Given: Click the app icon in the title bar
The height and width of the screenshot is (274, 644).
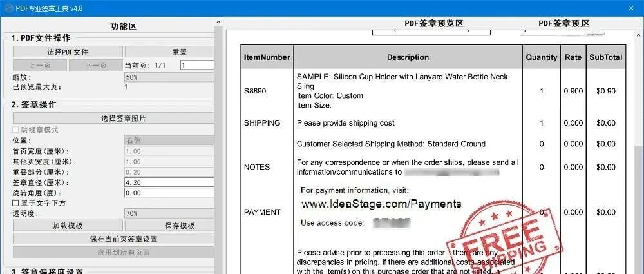Looking at the screenshot, I should [9, 7].
